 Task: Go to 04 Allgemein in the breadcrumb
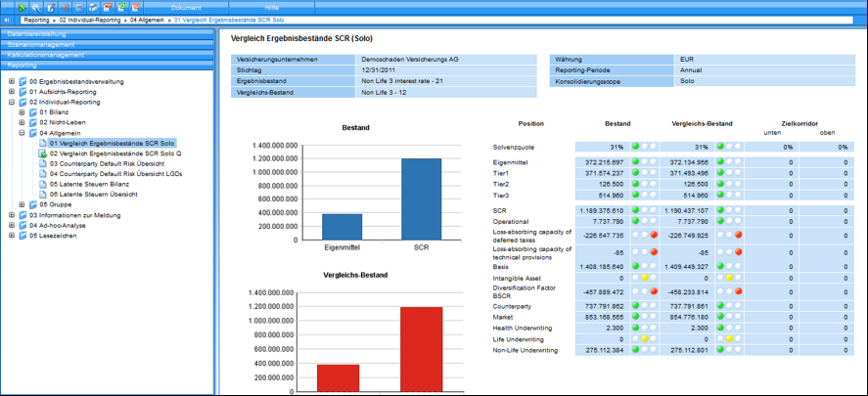point(150,20)
